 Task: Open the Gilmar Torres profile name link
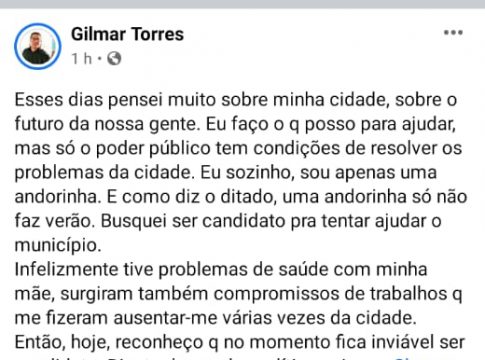[x=127, y=34]
